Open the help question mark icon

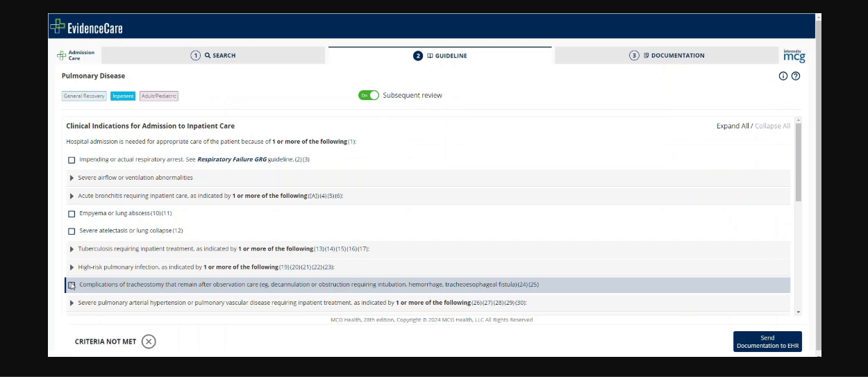[x=796, y=76]
